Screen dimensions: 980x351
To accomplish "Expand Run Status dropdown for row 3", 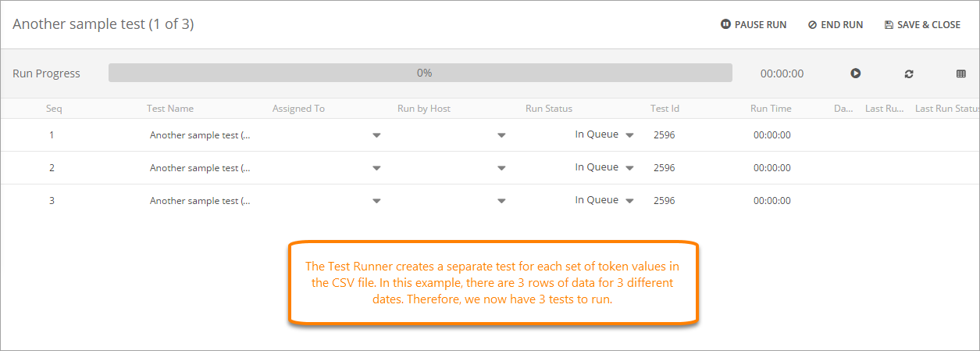I will point(629,201).
